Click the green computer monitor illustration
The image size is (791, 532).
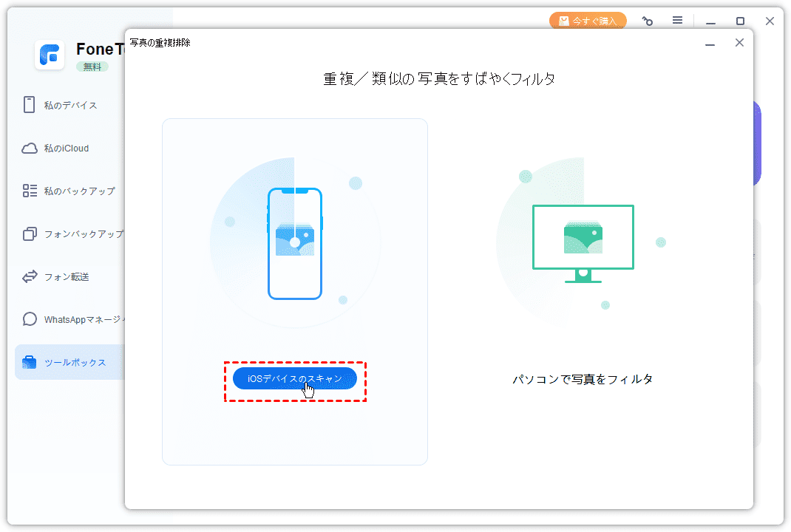tap(583, 243)
